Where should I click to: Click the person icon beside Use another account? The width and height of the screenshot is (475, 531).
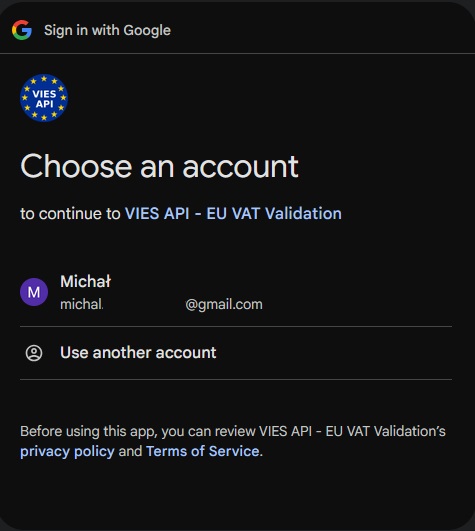point(34,353)
